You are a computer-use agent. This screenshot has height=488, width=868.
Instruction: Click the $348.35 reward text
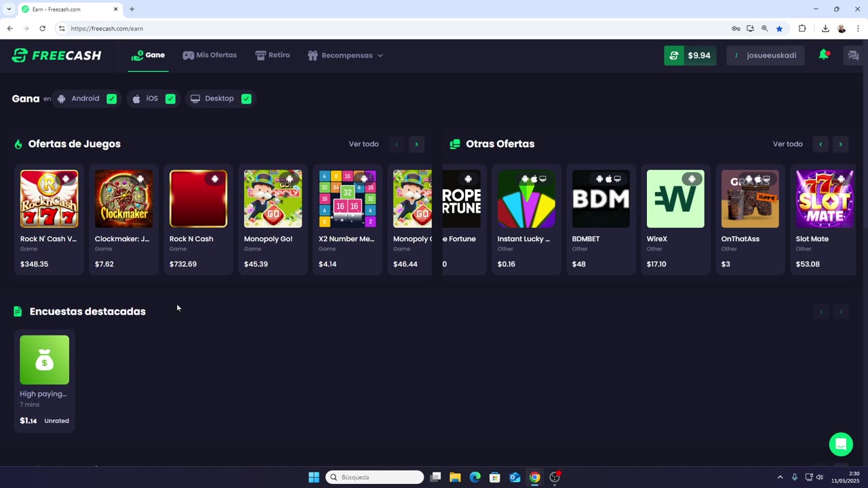pyautogui.click(x=34, y=264)
